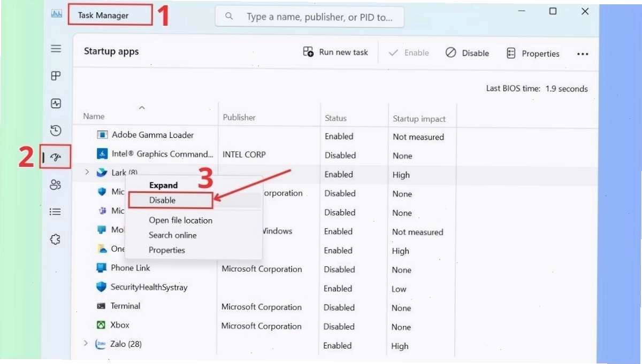Open Properties from the toolbar

pos(533,53)
